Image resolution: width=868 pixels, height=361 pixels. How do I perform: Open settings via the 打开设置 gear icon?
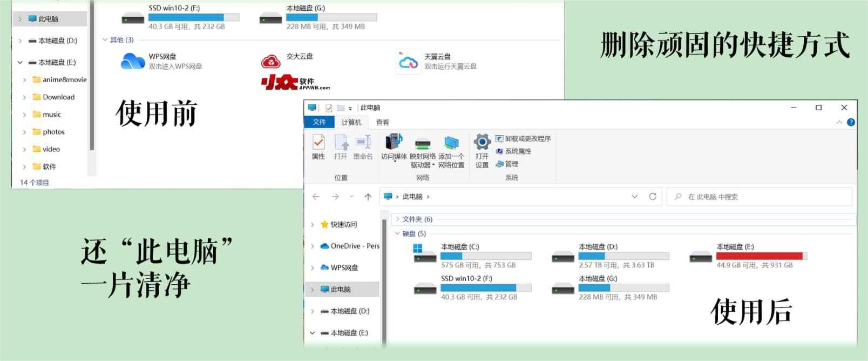[x=482, y=151]
